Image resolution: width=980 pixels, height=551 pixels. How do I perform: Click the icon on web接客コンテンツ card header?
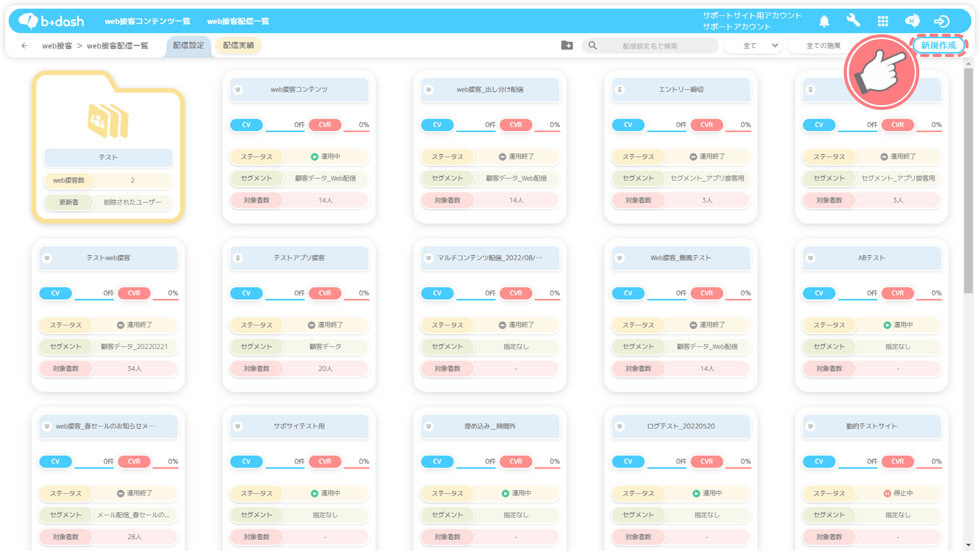(238, 90)
